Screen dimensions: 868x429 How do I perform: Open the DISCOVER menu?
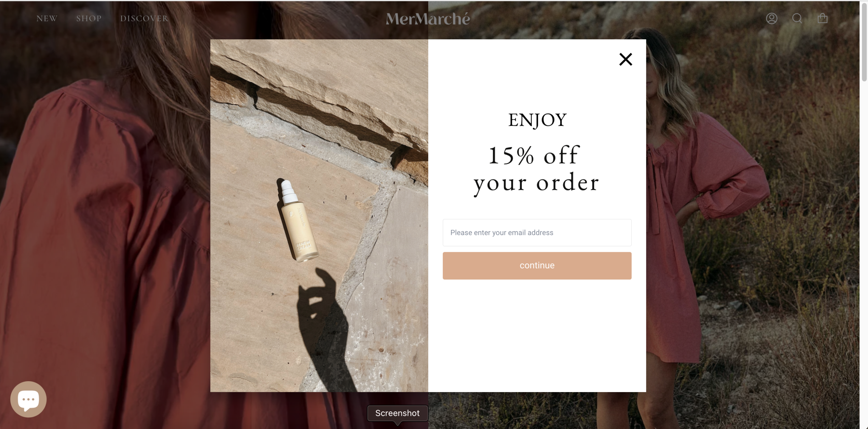pyautogui.click(x=144, y=19)
